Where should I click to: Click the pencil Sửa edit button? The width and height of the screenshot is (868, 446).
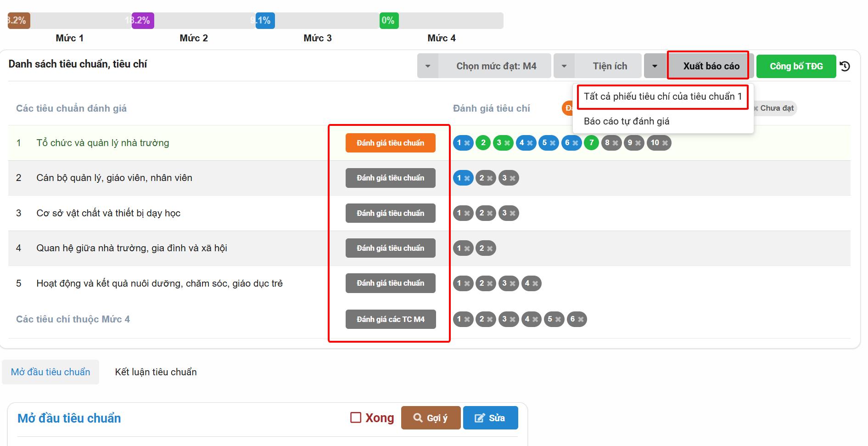click(x=490, y=418)
